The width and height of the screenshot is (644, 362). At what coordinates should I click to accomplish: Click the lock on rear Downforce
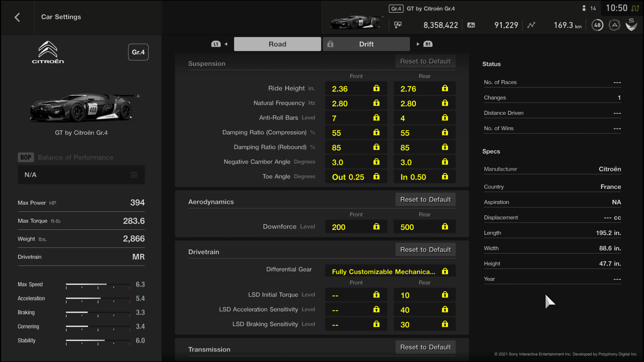[x=445, y=227]
